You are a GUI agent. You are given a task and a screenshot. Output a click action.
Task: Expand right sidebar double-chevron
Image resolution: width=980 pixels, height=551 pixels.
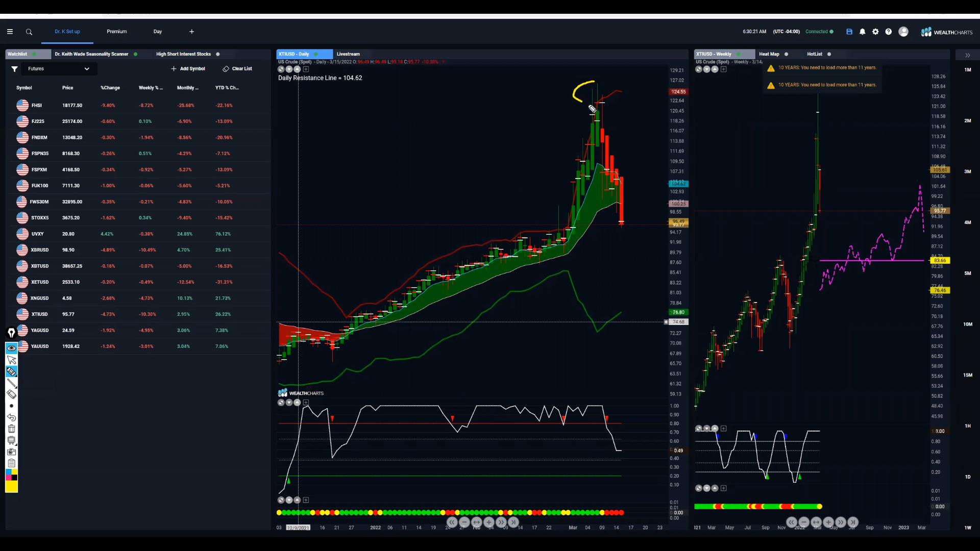pos(967,55)
